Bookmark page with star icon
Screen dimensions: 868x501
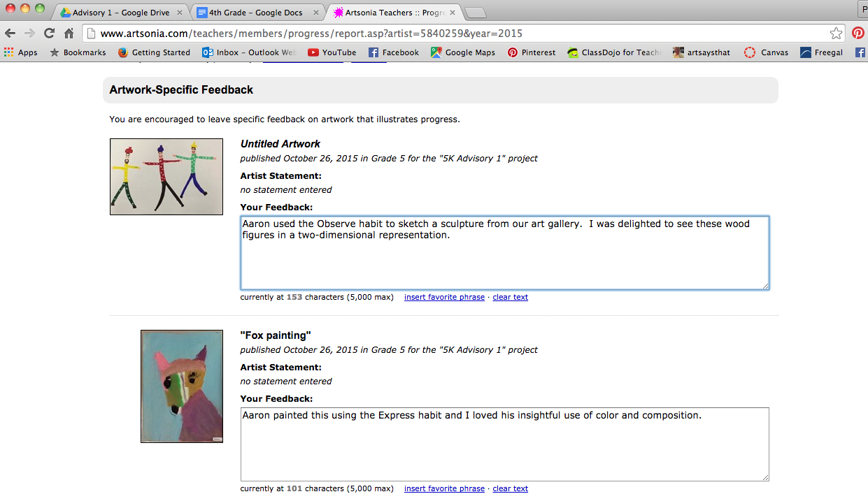[x=836, y=34]
